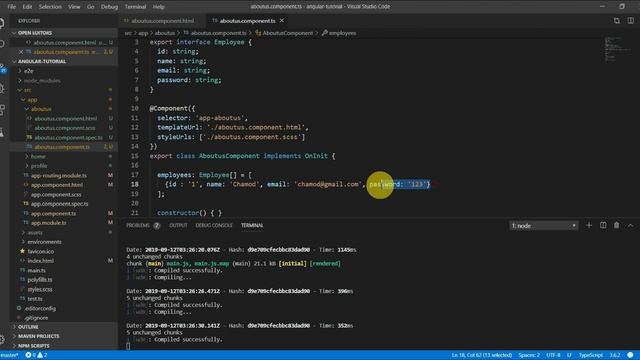Image resolution: width=640 pixels, height=360 pixels.
Task: Kill terminal with trash icon
Action: [x=616, y=225]
